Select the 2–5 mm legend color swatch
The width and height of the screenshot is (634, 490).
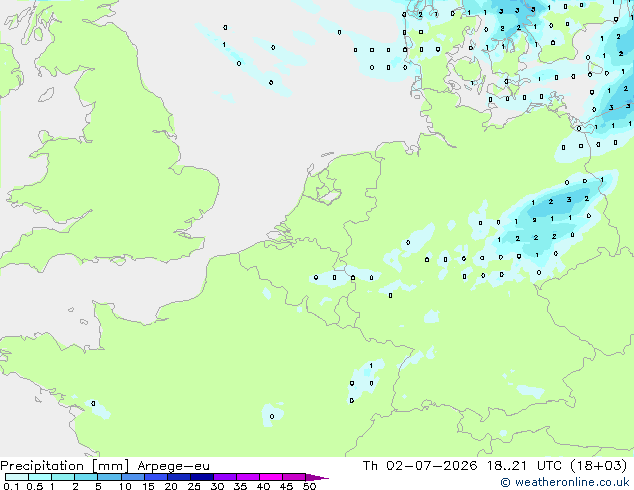click(x=86, y=477)
